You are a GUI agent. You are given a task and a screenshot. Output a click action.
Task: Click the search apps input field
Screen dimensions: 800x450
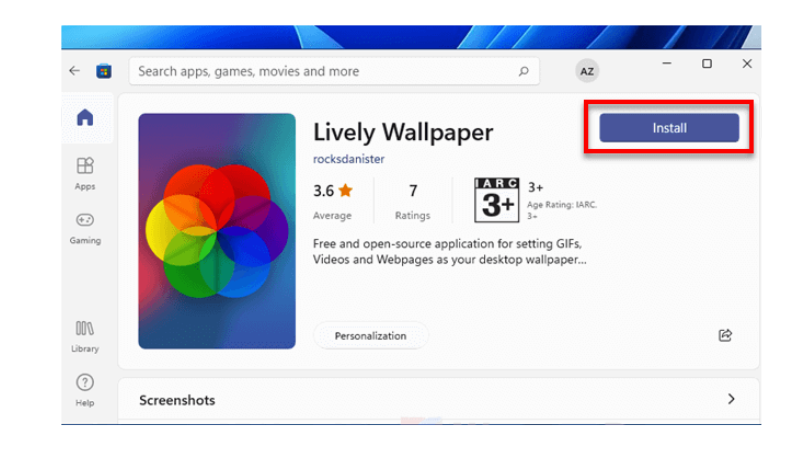(320, 71)
